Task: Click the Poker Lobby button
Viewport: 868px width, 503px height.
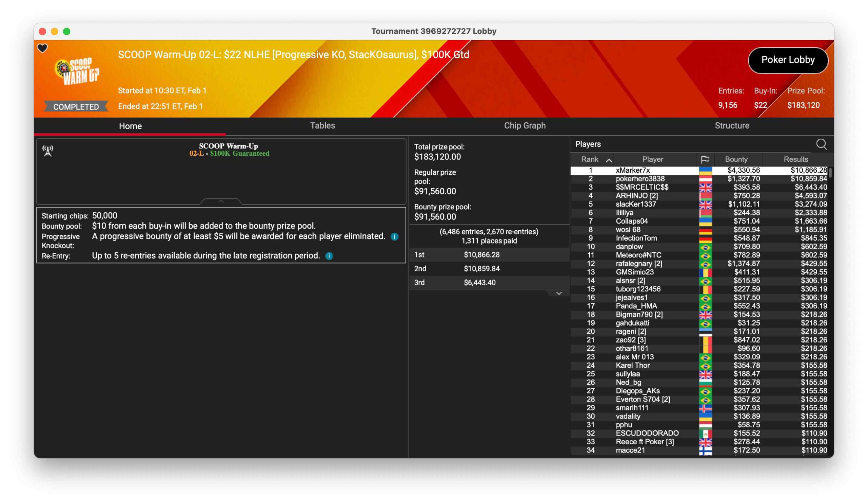Action: 787,60
